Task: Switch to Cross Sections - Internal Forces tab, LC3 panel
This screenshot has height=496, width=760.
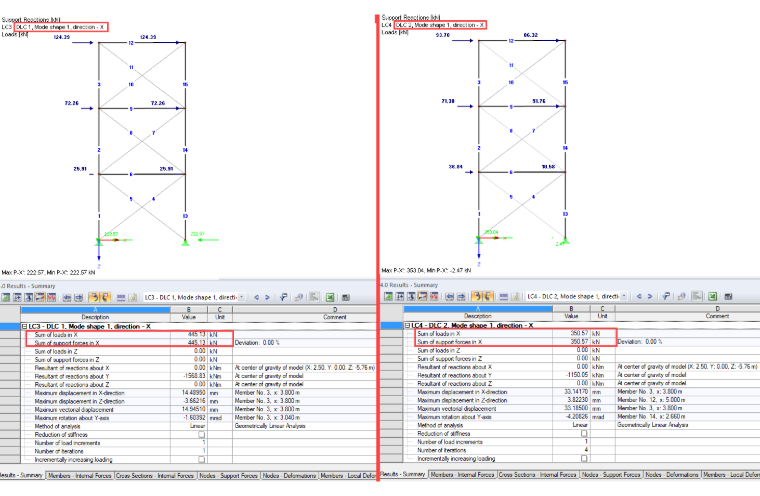Action: (x=155, y=476)
